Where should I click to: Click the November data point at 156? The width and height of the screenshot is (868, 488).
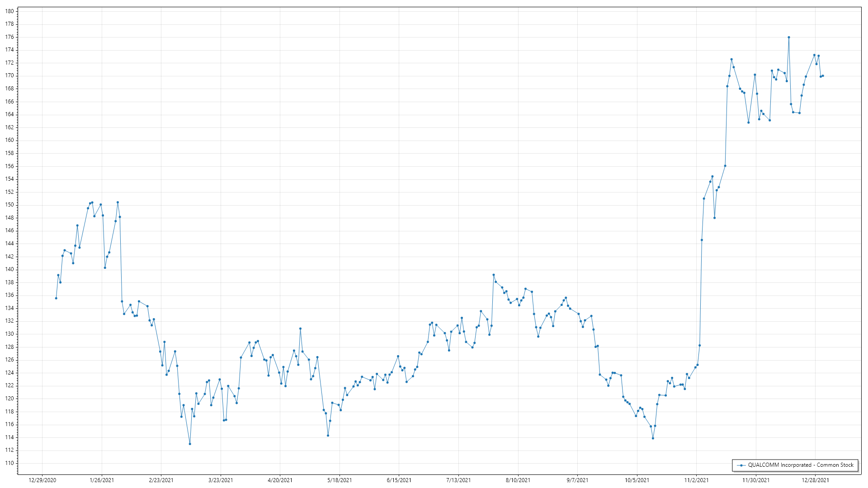point(725,166)
